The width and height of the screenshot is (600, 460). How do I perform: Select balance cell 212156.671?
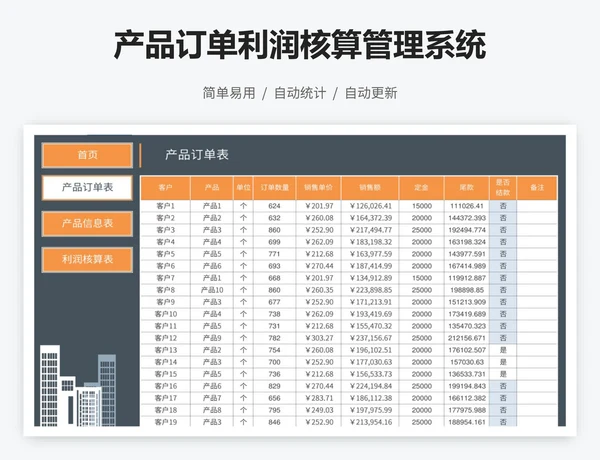(467, 338)
